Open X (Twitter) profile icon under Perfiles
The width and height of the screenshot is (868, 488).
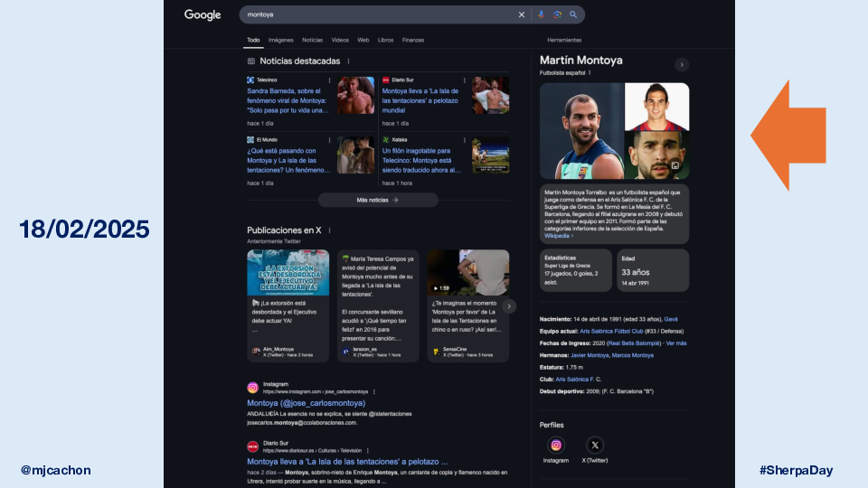click(x=595, y=445)
